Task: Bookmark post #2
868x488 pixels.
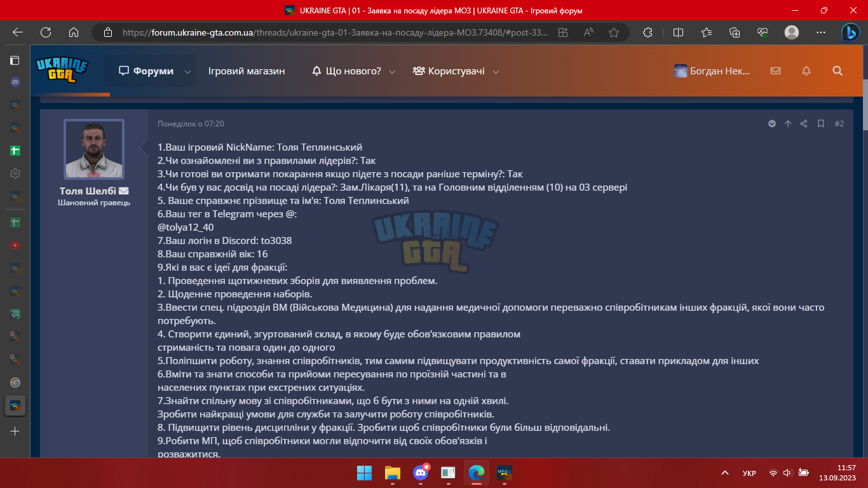Action: 821,124
